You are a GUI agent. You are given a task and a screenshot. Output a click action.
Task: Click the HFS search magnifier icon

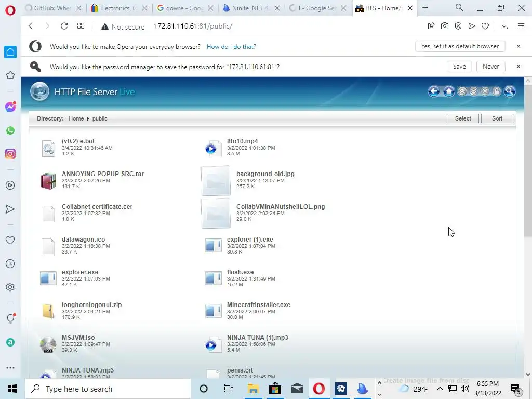tap(510, 91)
